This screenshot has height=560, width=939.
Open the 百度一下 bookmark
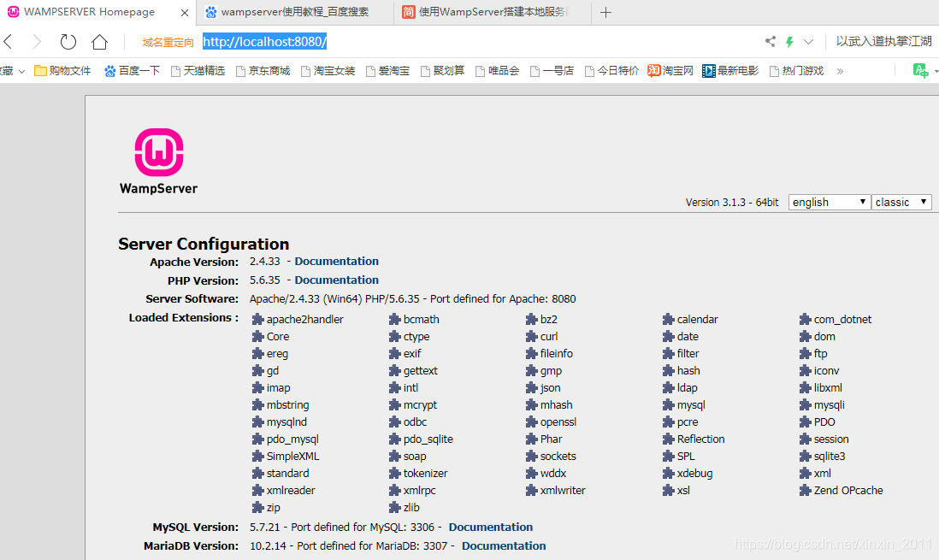[132, 71]
